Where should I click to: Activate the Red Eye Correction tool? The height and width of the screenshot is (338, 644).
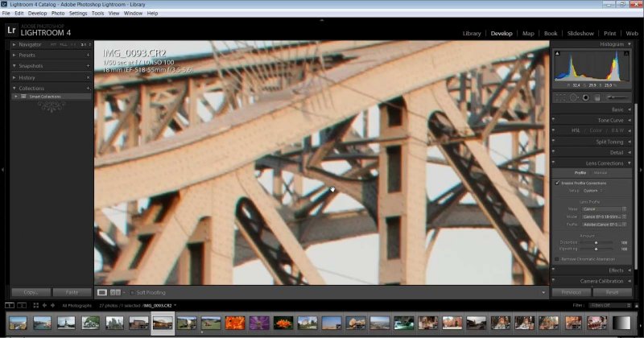pyautogui.click(x=585, y=97)
